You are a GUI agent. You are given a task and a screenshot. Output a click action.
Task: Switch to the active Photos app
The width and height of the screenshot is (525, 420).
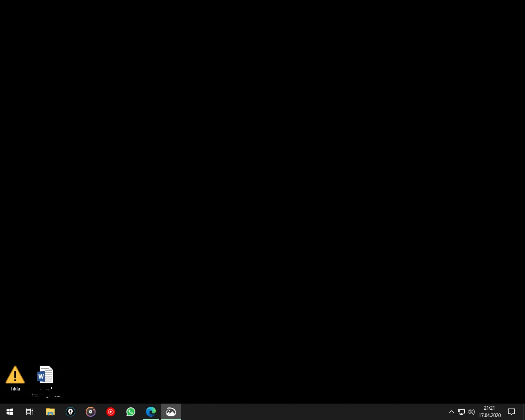(x=171, y=412)
